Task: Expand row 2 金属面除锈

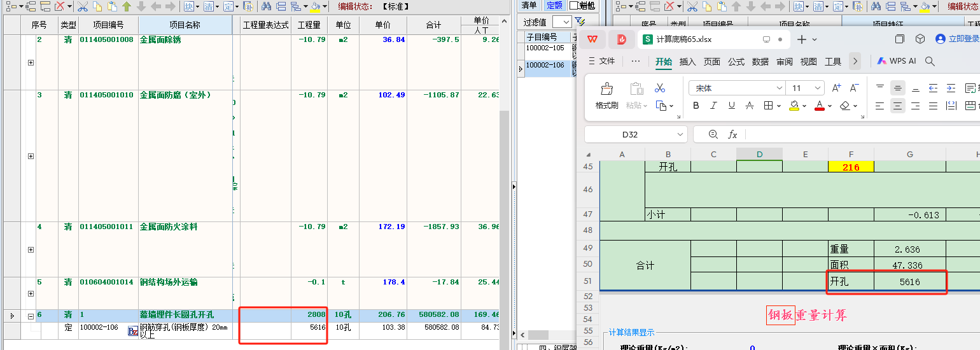Action: pos(31,63)
